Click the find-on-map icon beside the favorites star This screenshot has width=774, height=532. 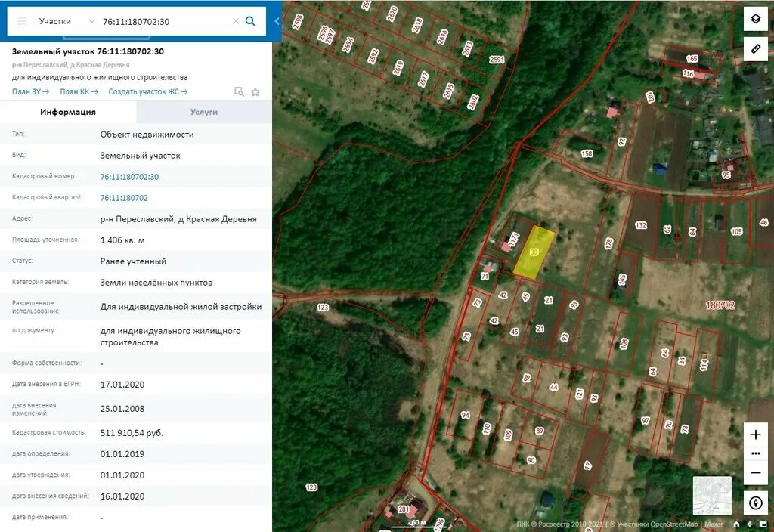[x=239, y=91]
